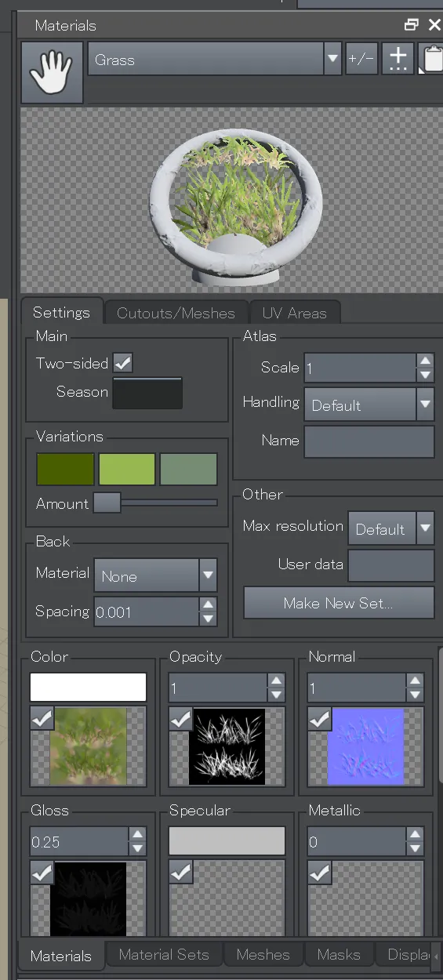Switch to the Material Sets tab
This screenshot has height=980, width=443.
pos(164,954)
